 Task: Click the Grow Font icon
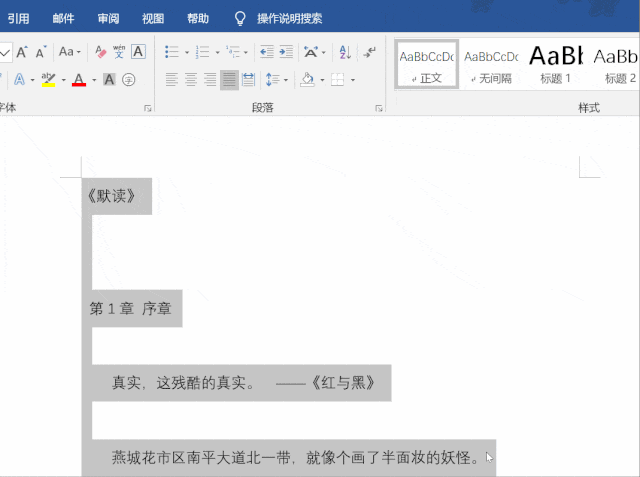(x=22, y=52)
